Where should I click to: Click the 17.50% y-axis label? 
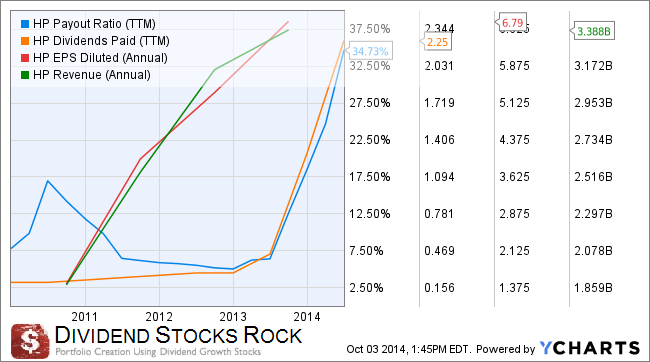point(370,177)
